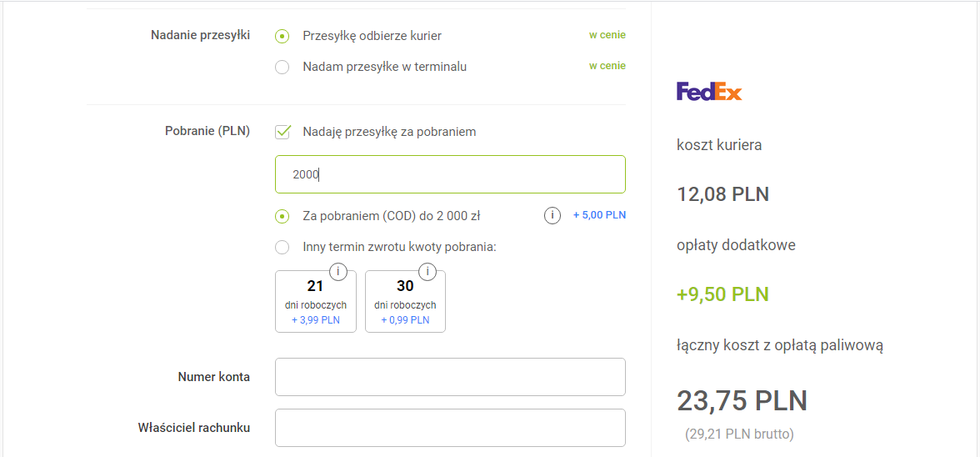This screenshot has width=980, height=457.
Task: Choose "Inny termin zwrotu kwoty pobrania" radio
Action: pos(282,247)
